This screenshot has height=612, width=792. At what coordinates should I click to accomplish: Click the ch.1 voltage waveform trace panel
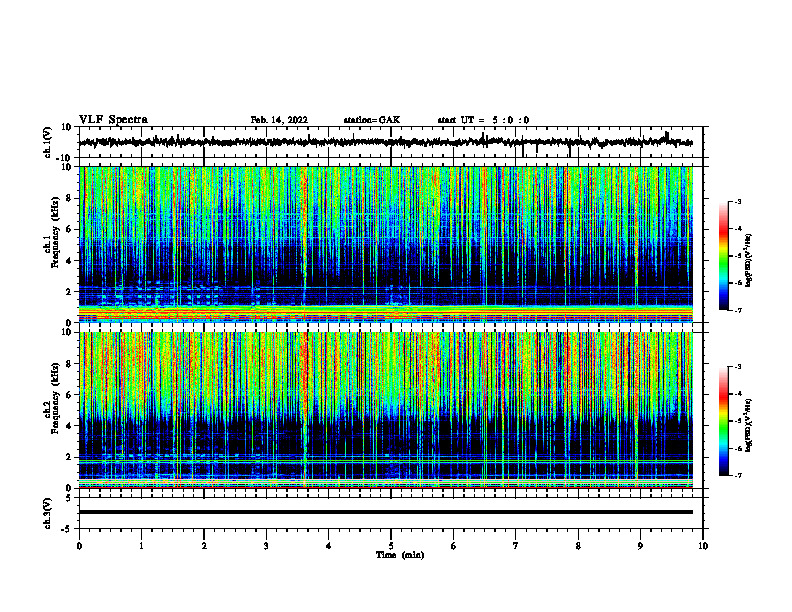pos(390,142)
